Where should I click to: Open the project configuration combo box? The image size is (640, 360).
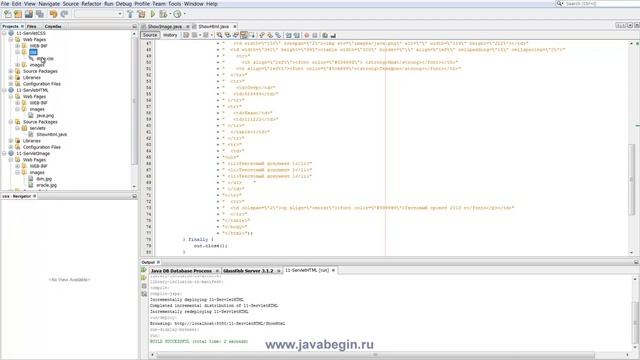[99, 14]
